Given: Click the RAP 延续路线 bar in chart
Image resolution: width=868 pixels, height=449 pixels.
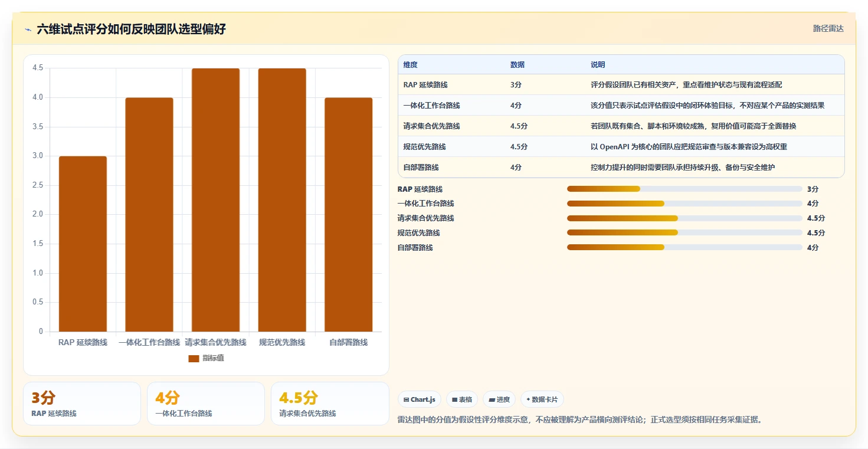Looking at the screenshot, I should coord(83,244).
